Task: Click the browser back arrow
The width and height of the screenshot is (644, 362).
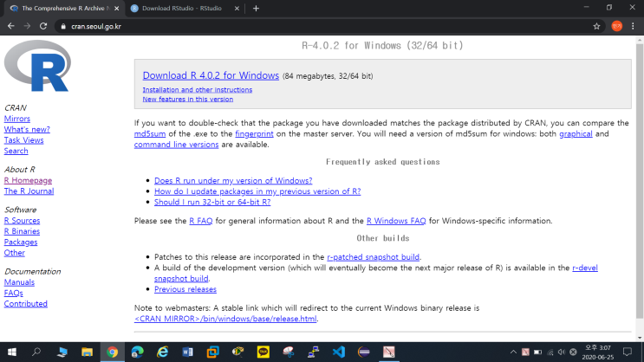Action: click(11, 26)
